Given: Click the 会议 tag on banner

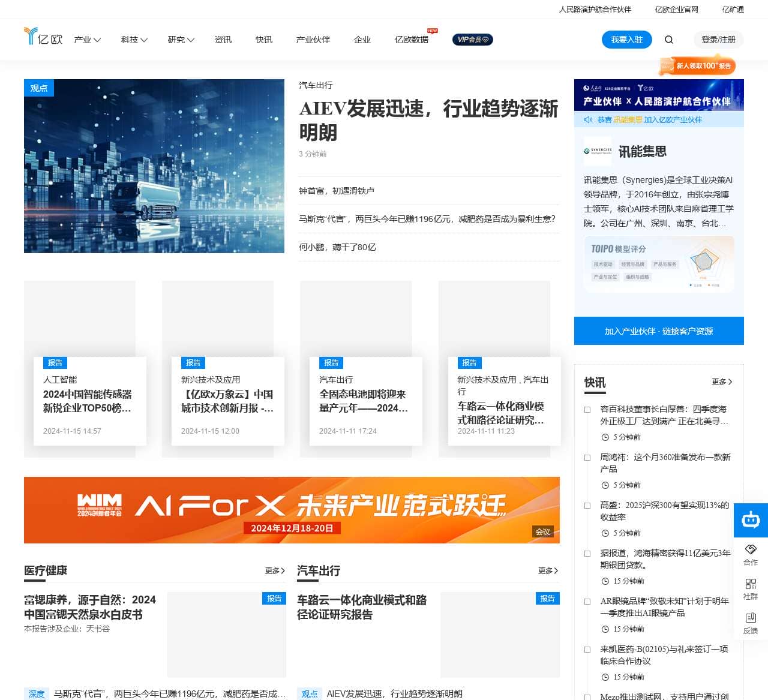Looking at the screenshot, I should (543, 531).
